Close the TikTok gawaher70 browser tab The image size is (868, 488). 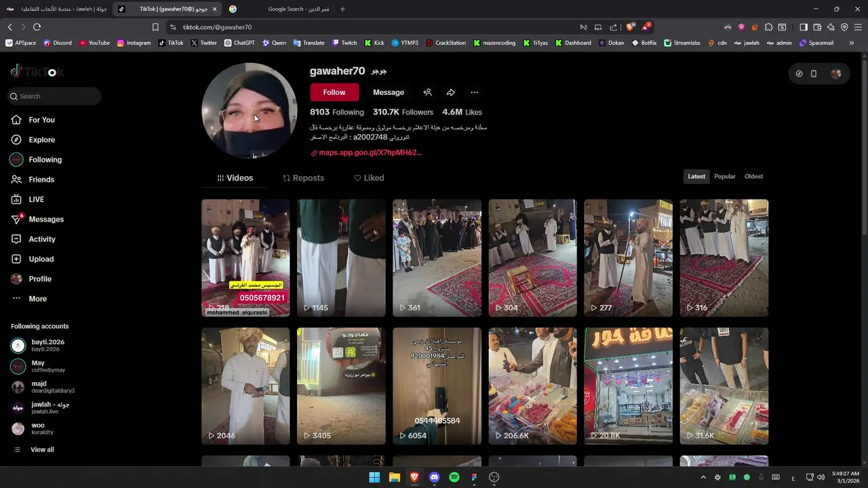[x=215, y=9]
